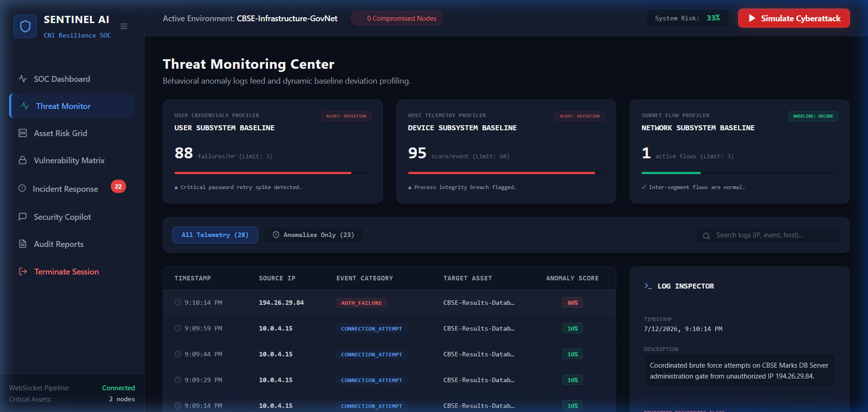Click the clock icon beside 9:09:14 PM

pos(178,406)
